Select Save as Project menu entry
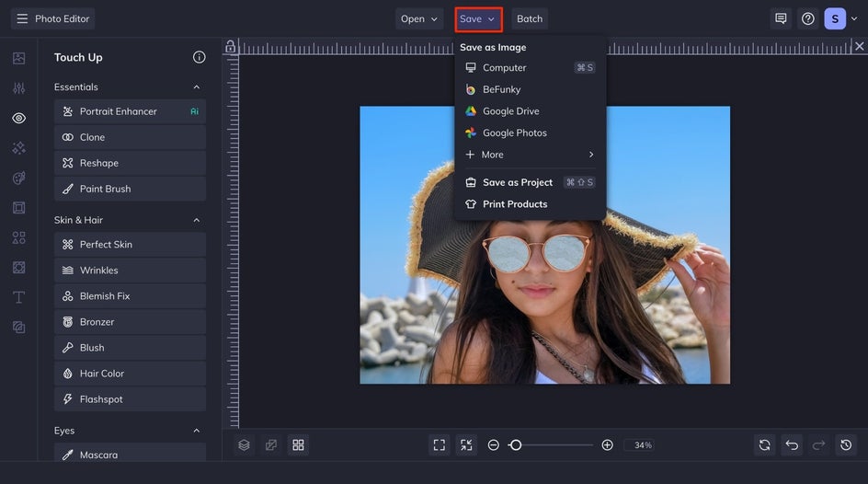868x484 pixels. pos(517,182)
